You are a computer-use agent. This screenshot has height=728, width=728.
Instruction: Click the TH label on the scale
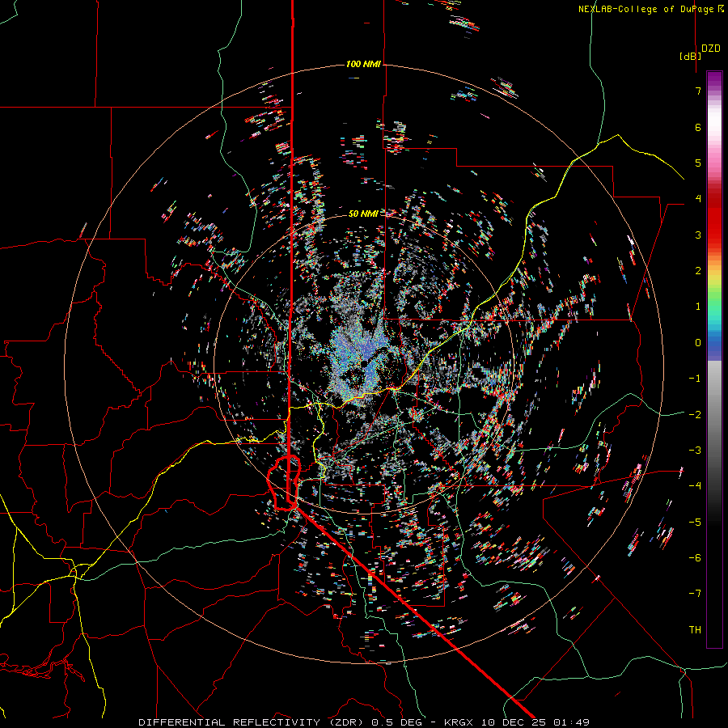(695, 630)
